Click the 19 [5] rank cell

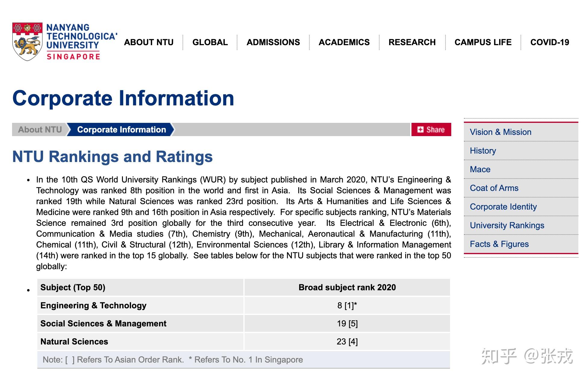[347, 323]
